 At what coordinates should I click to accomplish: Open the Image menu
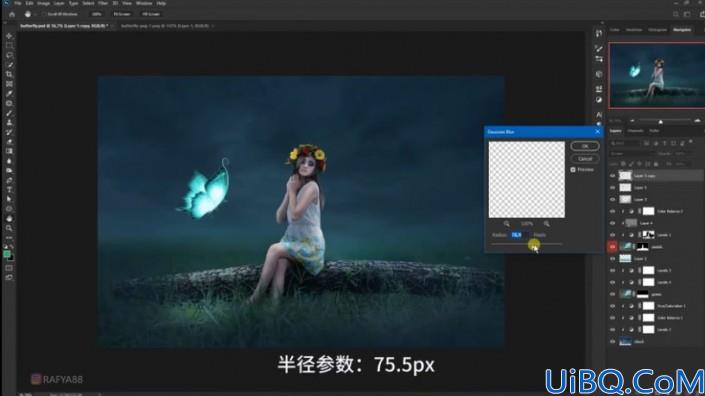click(x=44, y=3)
